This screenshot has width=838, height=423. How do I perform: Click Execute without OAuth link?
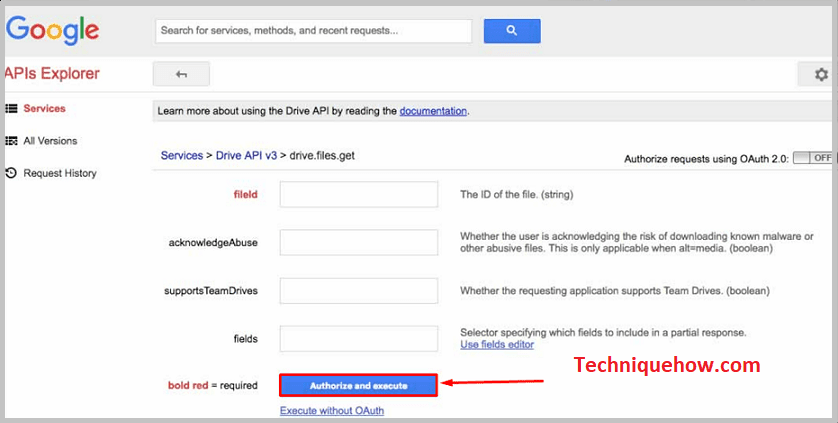tap(332, 411)
